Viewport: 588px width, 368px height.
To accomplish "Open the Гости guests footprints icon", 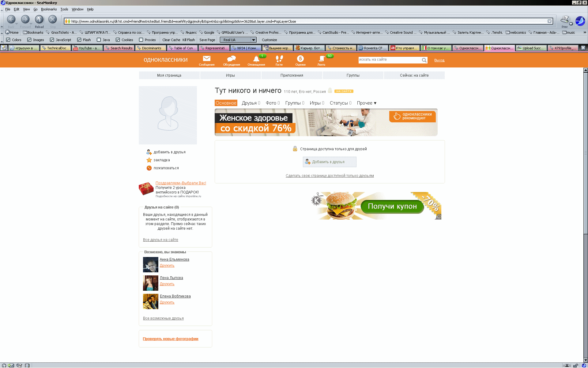I will (279, 59).
